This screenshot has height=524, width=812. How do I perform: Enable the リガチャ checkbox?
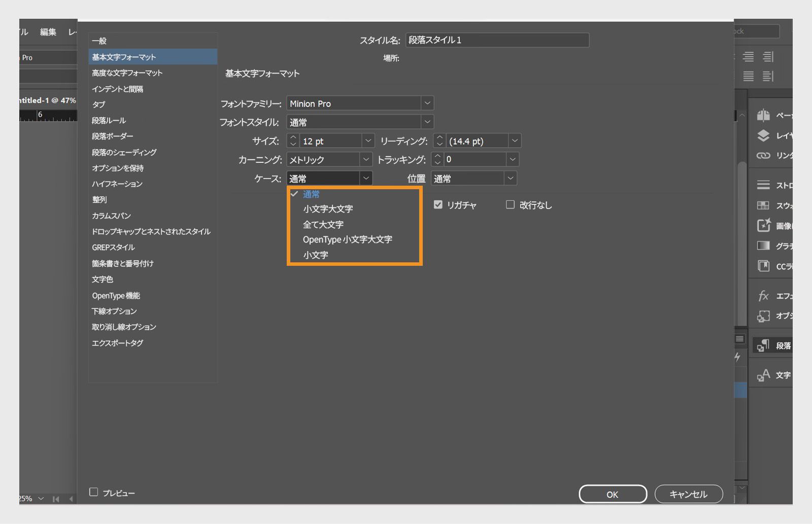click(438, 204)
